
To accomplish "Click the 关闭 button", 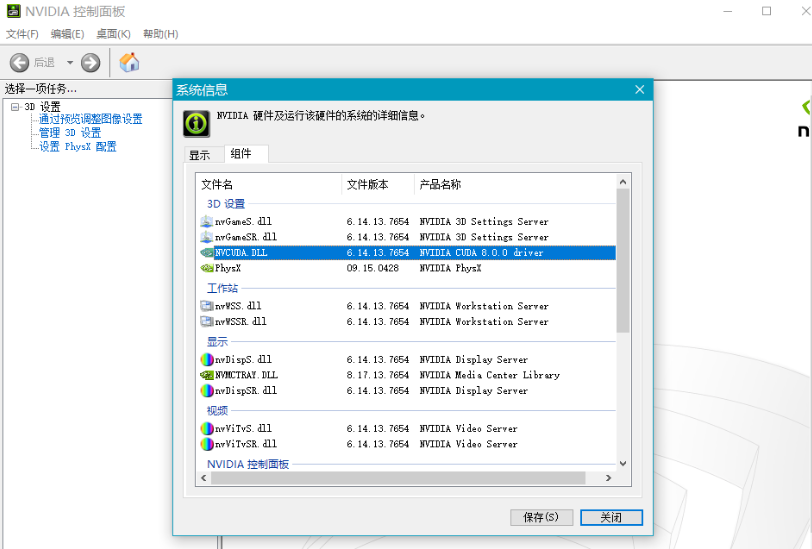I will 611,517.
